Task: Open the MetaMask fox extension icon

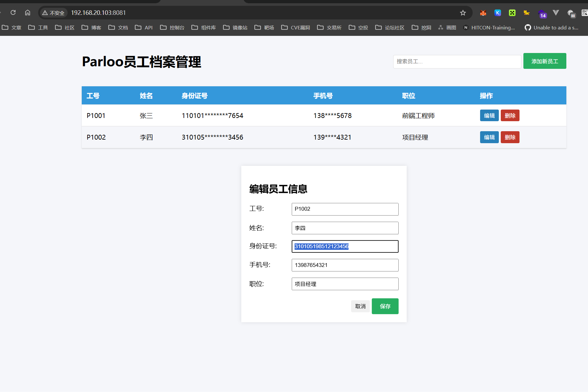Action: pos(483,13)
